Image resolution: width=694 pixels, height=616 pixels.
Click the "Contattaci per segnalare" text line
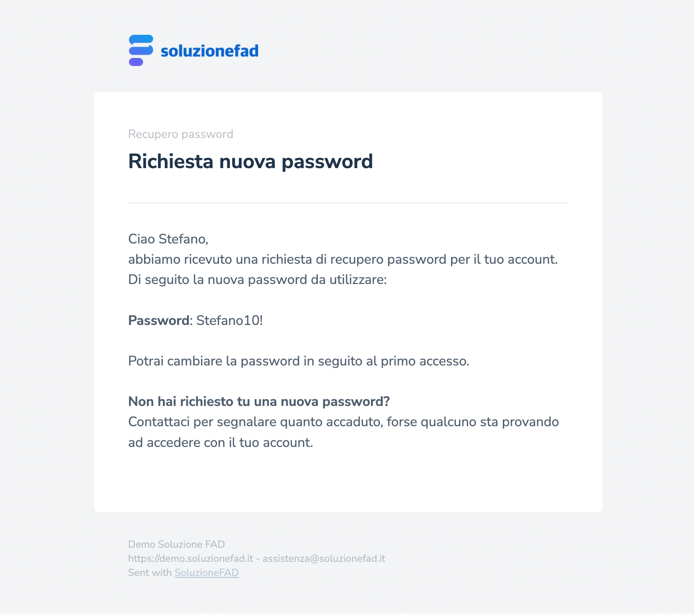[x=343, y=422]
